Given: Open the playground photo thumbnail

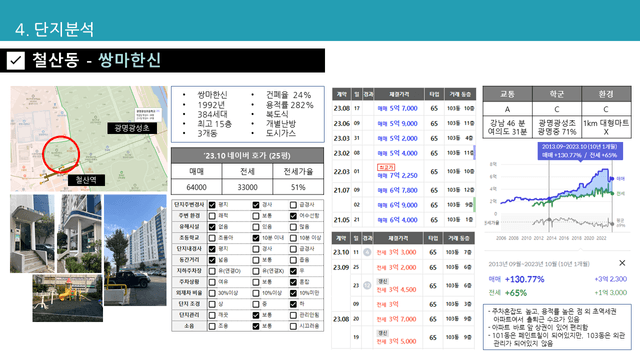Looking at the screenshot, I should (67, 298).
